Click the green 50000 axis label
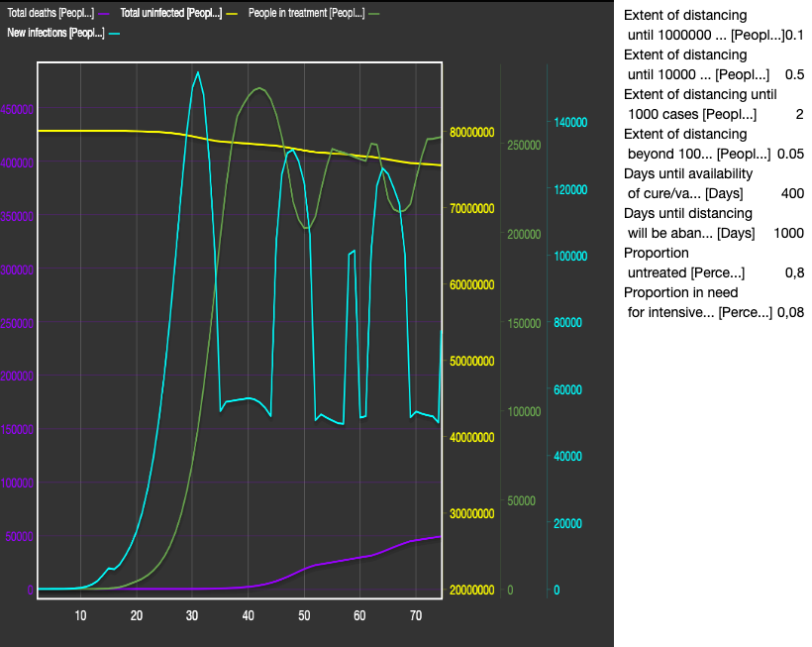Screen dimensions: 812x647 [521, 501]
